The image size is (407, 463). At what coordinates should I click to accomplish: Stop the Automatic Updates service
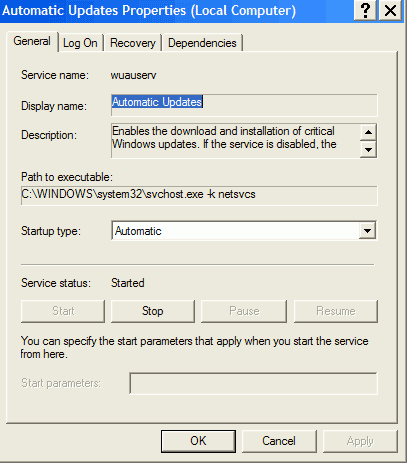point(153,311)
